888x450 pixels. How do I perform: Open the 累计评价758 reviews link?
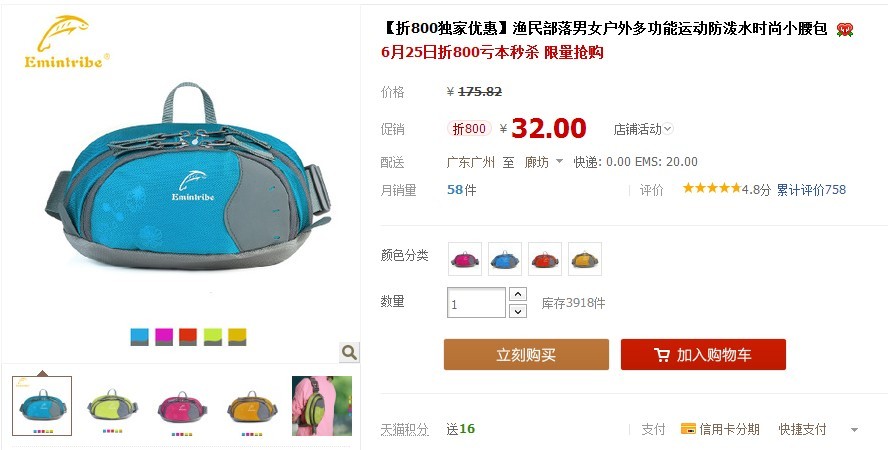(811, 190)
